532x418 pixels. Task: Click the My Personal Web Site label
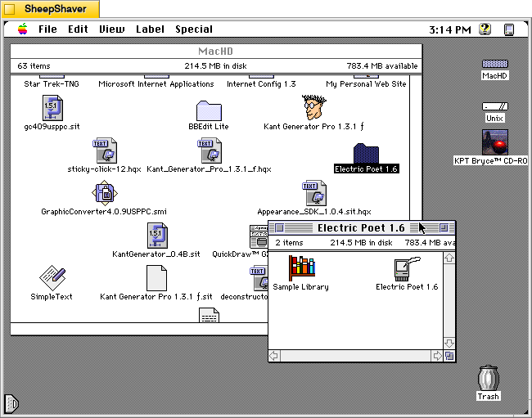pos(366,84)
